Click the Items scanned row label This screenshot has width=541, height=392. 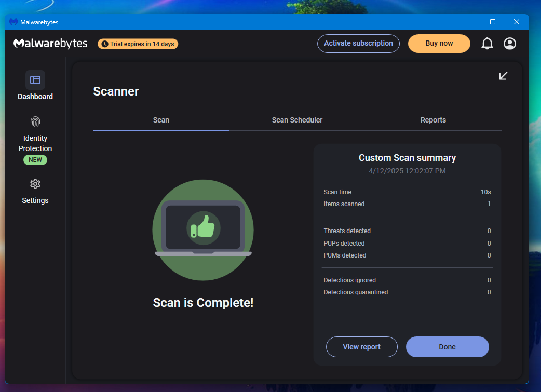tap(344, 204)
